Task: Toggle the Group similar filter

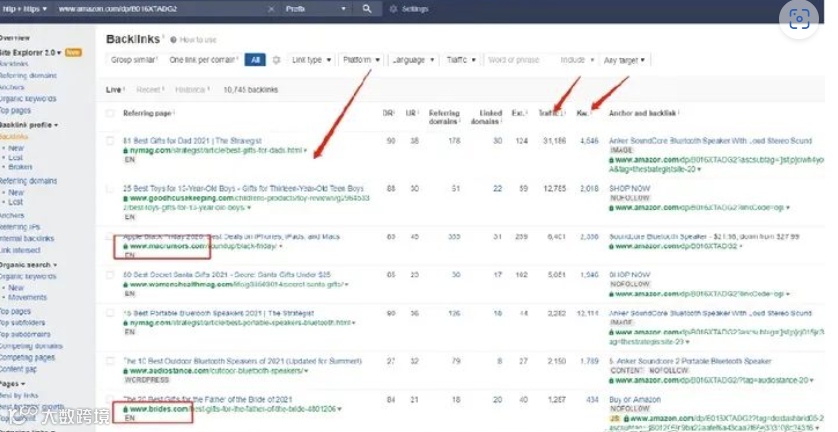Action: click(x=134, y=60)
